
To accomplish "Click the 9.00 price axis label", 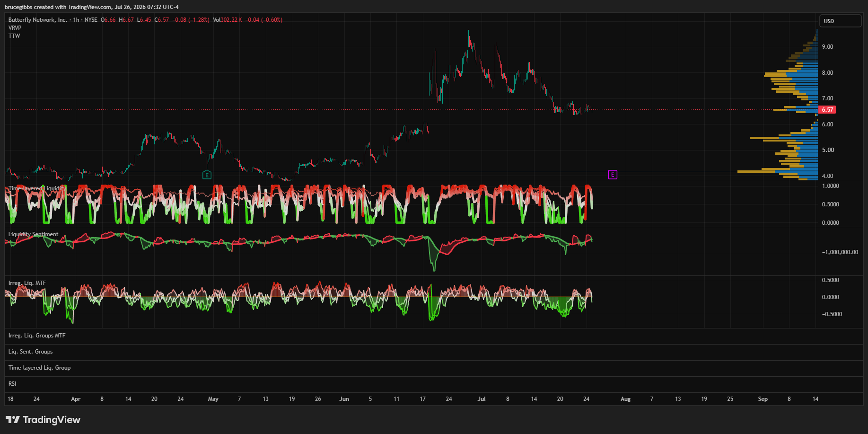I will (x=828, y=47).
